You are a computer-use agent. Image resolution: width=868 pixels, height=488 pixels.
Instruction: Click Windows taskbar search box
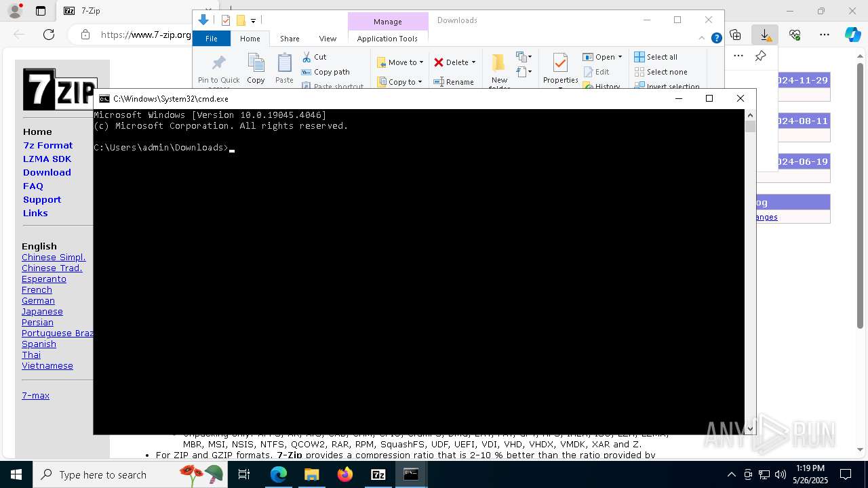(129, 474)
